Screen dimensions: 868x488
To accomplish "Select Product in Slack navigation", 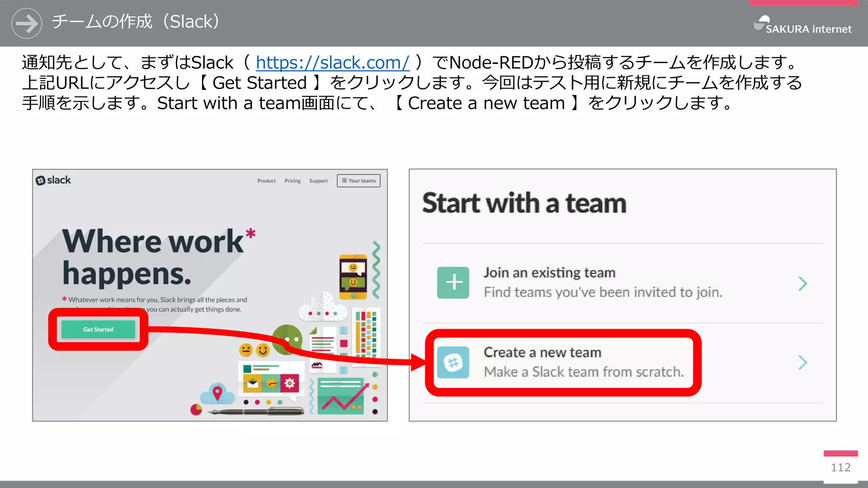I will pyautogui.click(x=266, y=181).
